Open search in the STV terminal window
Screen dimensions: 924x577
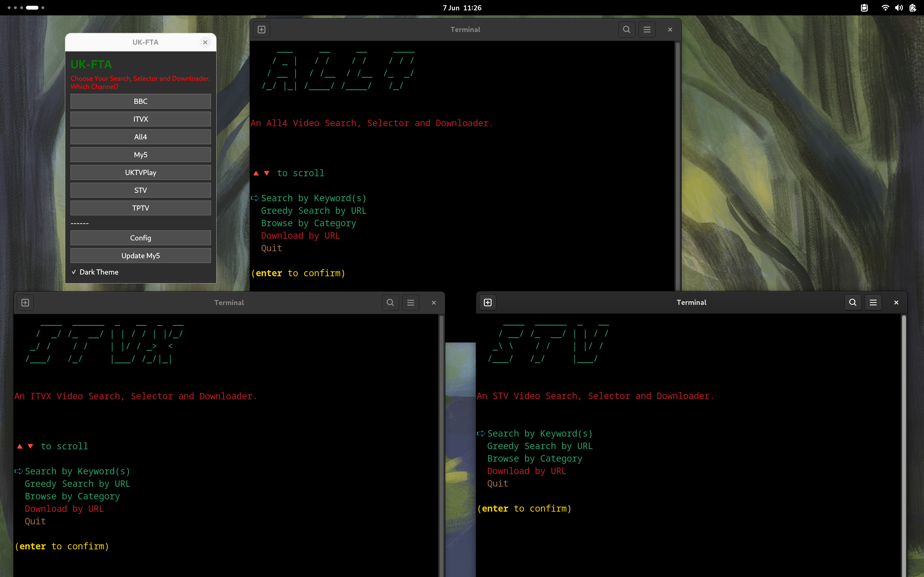coord(853,303)
